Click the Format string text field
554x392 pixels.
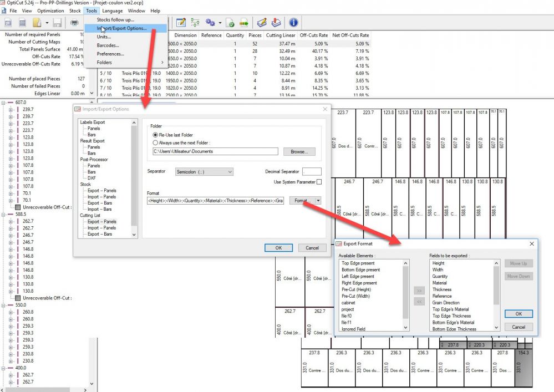tap(215, 201)
